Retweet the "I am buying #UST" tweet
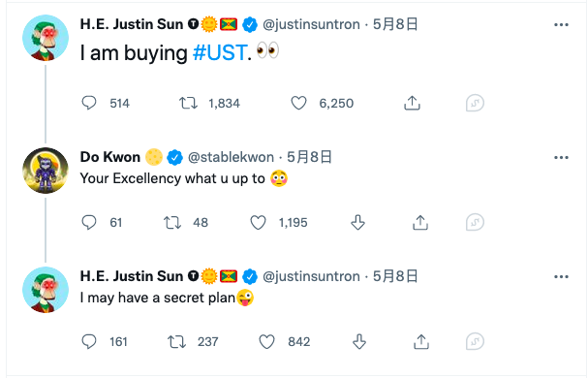588x378 pixels. [x=188, y=103]
